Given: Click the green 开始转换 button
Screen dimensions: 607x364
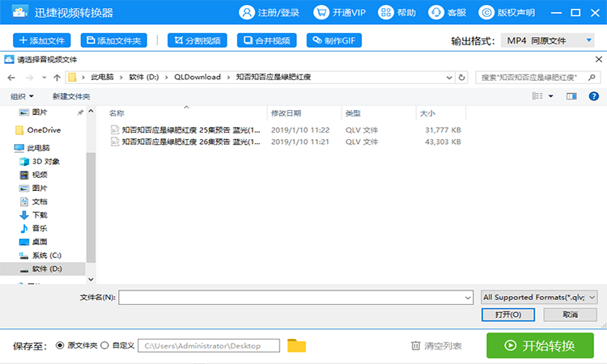Looking at the screenshot, I should pyautogui.click(x=540, y=345).
